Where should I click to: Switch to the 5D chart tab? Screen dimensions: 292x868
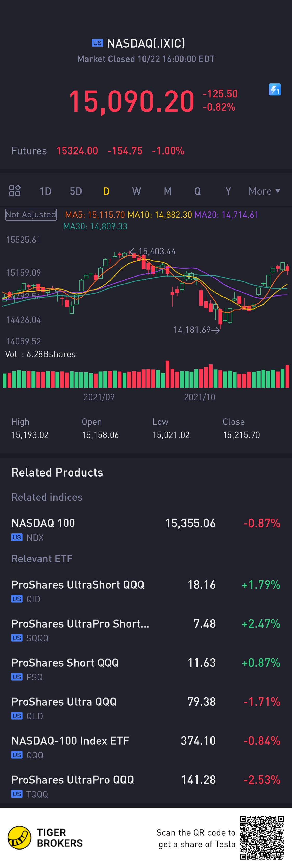76,191
